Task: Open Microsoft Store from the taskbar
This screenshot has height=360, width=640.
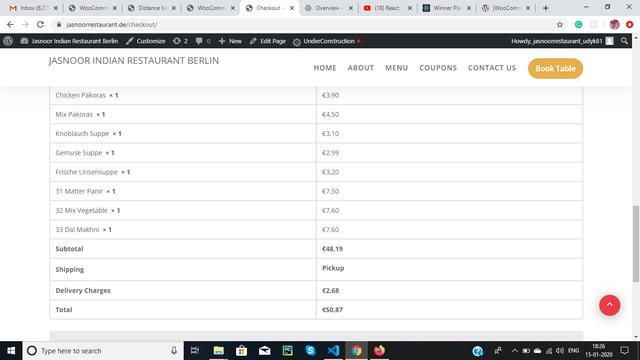Action: click(241, 351)
